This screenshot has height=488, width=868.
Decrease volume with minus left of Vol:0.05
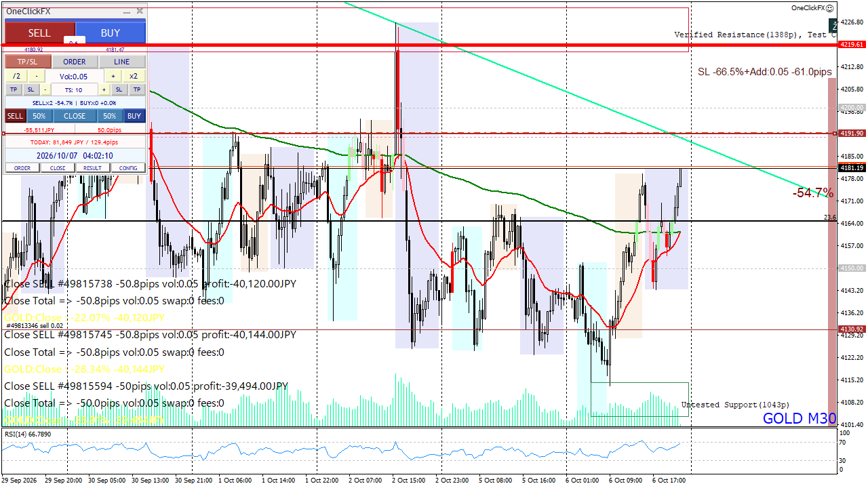click(x=37, y=77)
